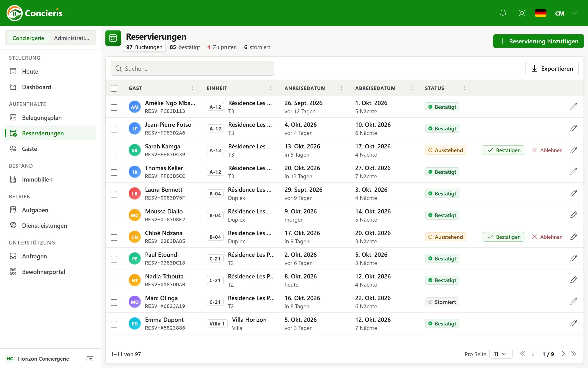Viewport: 588px width, 368px height.
Task: Confirm Sarah Kamga booking with Bestätigen
Action: (503, 150)
